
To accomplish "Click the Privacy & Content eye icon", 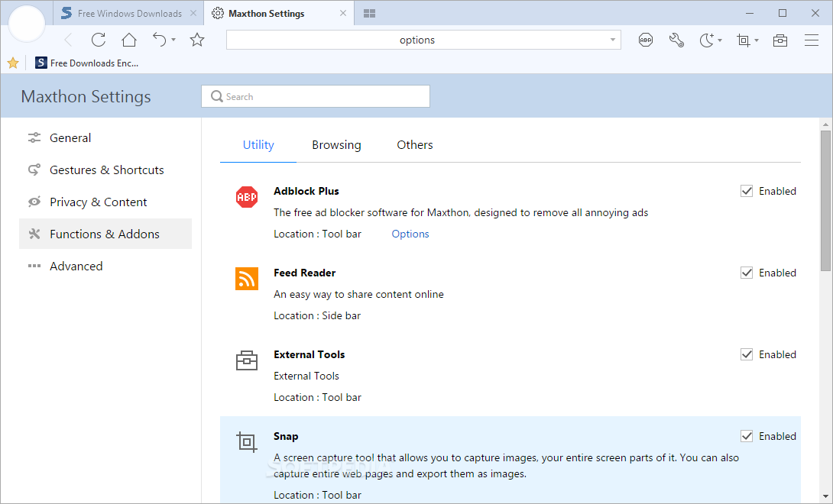I will (x=34, y=202).
